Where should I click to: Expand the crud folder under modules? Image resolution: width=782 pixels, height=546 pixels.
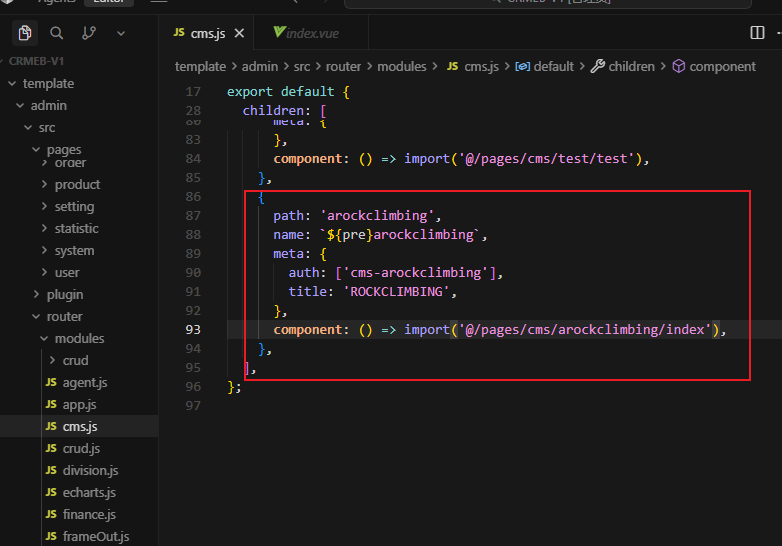click(75, 360)
